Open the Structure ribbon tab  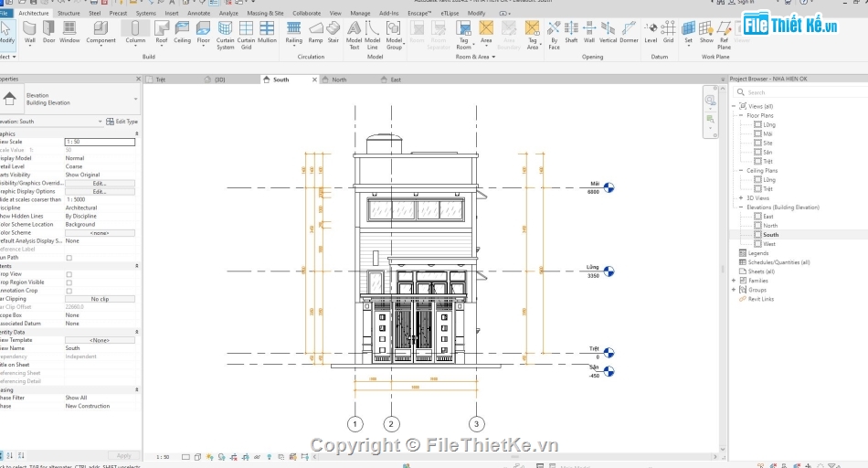[69, 14]
